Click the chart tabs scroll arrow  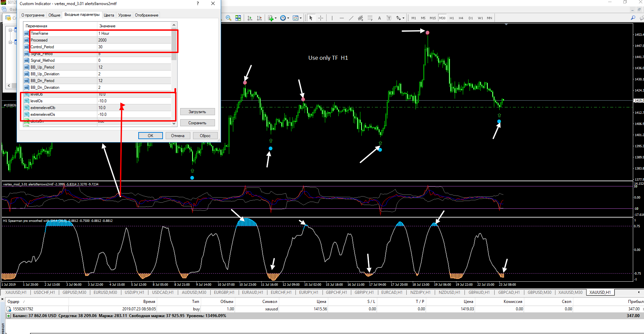coord(639,292)
